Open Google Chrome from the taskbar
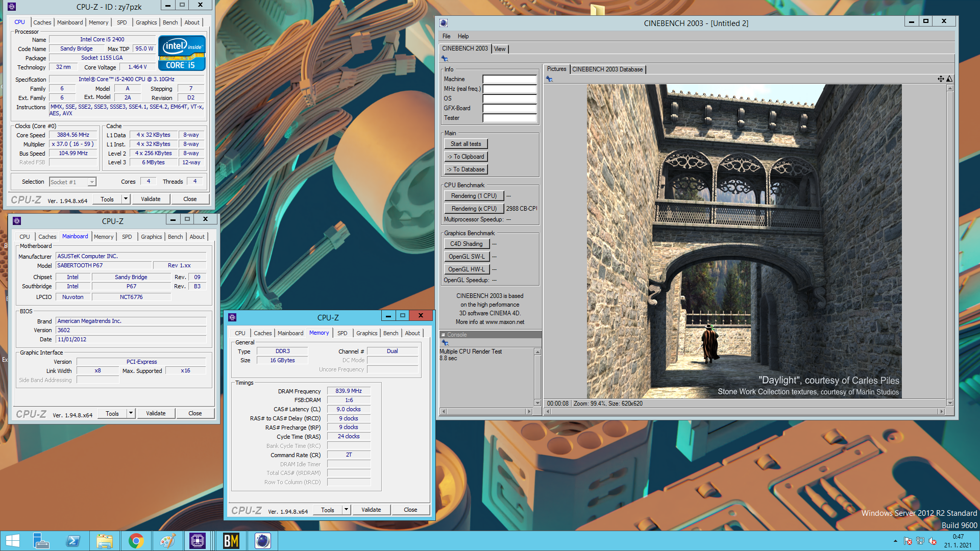The image size is (980, 551). click(136, 541)
